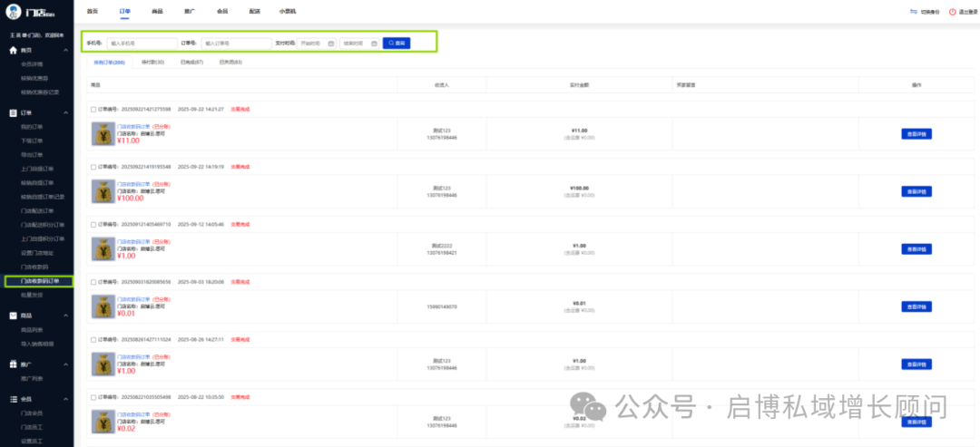Click the blue 查询 search button

click(x=397, y=43)
